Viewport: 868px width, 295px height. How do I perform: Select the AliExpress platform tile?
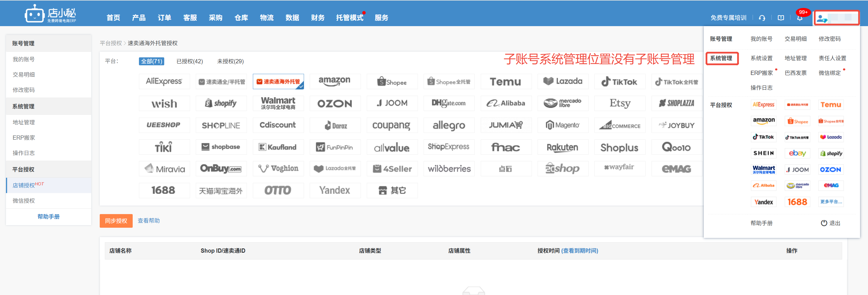164,81
